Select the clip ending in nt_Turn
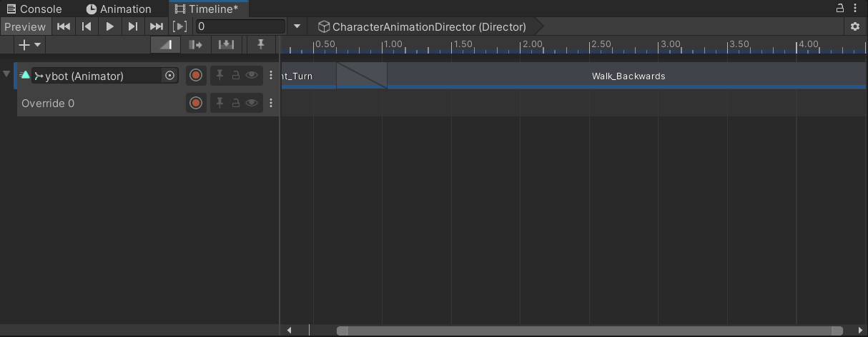The height and width of the screenshot is (337, 868). click(x=308, y=76)
